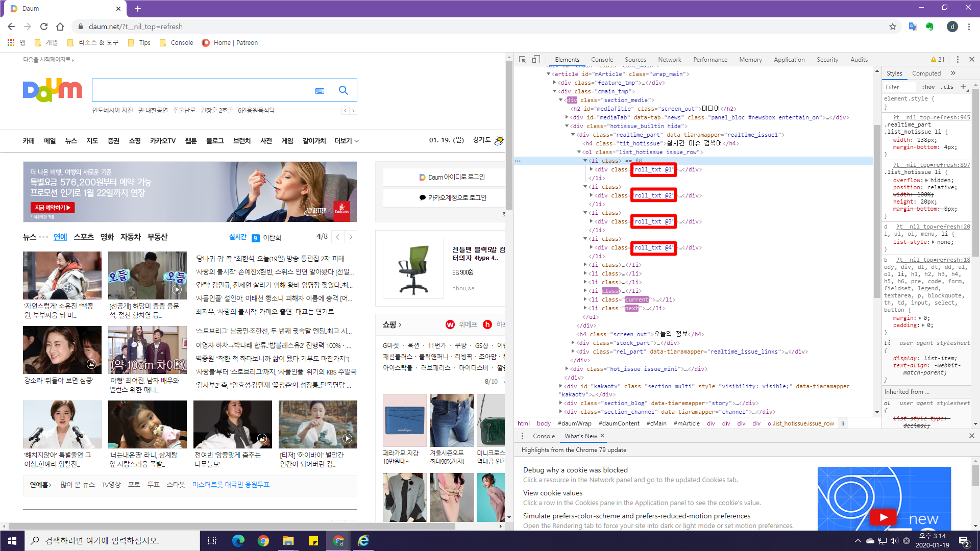Toggle the .cls element classes button
Screen dimensions: 980x551
[947, 87]
